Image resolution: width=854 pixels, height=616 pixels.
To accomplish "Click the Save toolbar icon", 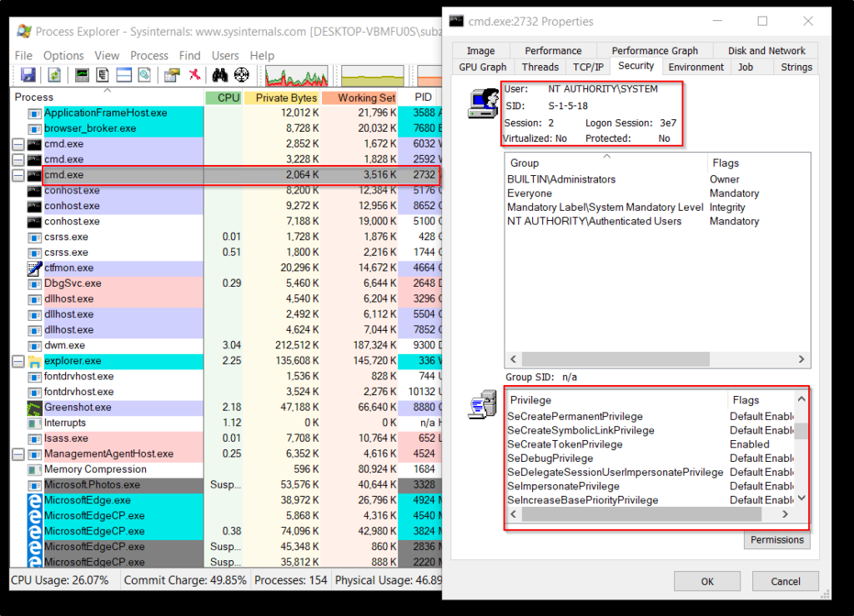I will [28, 76].
